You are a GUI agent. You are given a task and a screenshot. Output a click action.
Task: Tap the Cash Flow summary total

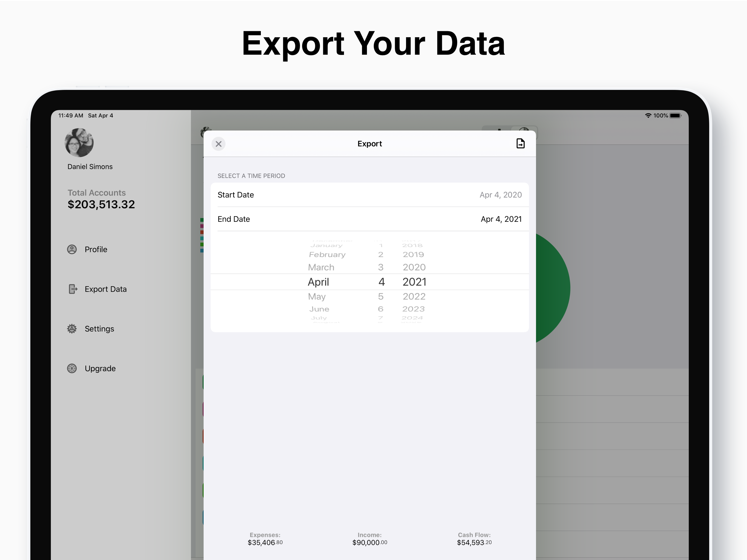click(x=474, y=542)
